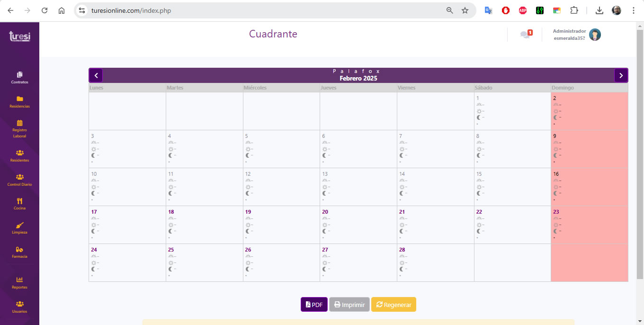644x325 pixels.
Task: Open the Contratos sidebar section
Action: pos(19,77)
